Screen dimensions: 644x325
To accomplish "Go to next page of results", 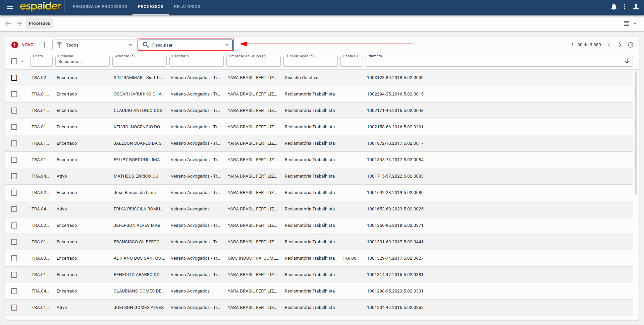I will coord(620,45).
